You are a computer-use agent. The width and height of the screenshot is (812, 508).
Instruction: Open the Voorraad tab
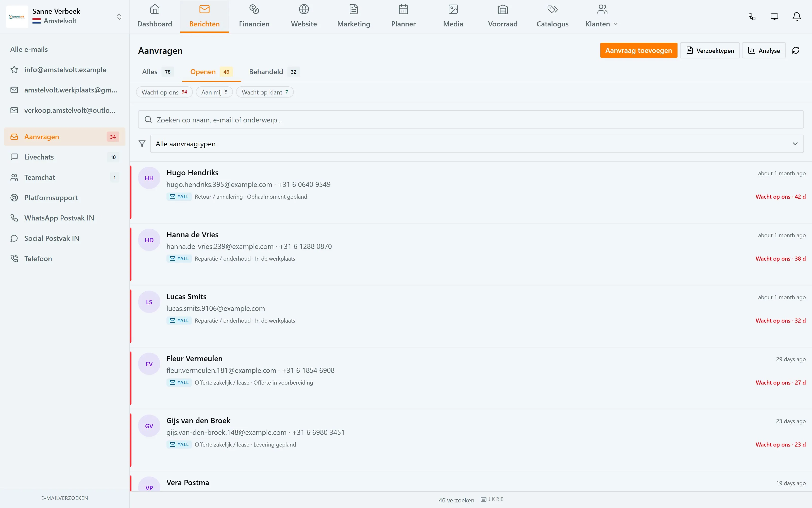point(503,17)
